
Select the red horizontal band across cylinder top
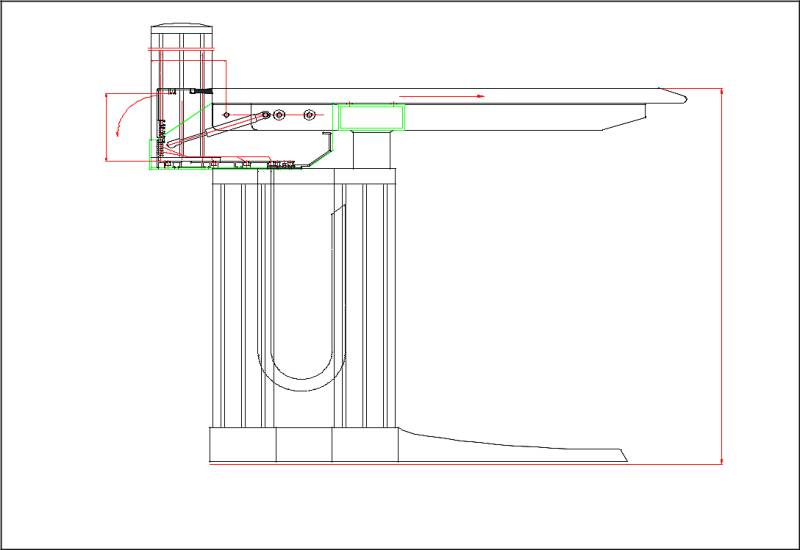click(181, 48)
